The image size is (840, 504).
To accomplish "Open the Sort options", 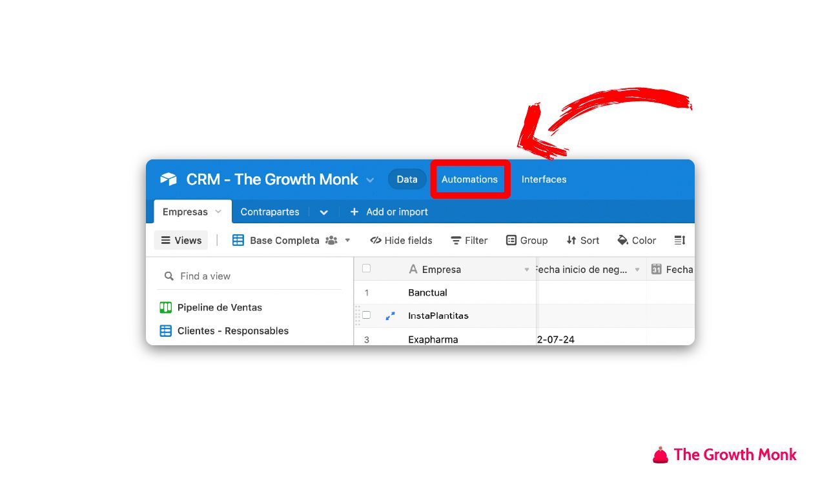I will [x=583, y=240].
